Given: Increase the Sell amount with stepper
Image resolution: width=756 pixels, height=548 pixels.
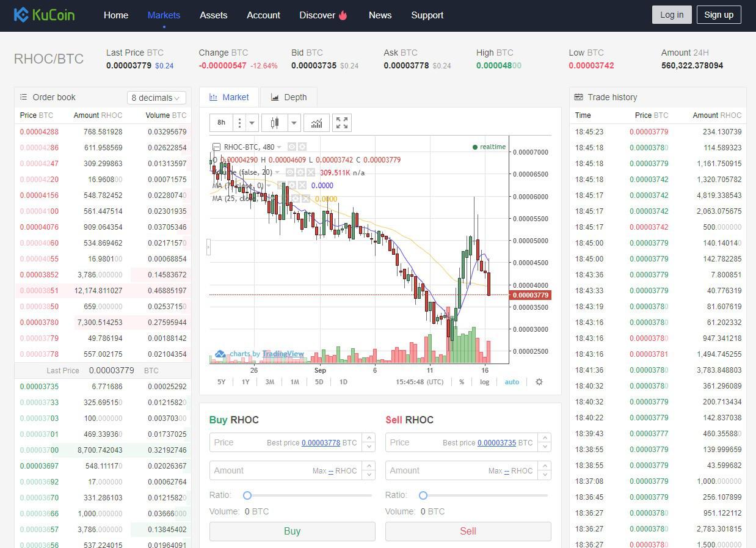Looking at the screenshot, I should tap(545, 466).
